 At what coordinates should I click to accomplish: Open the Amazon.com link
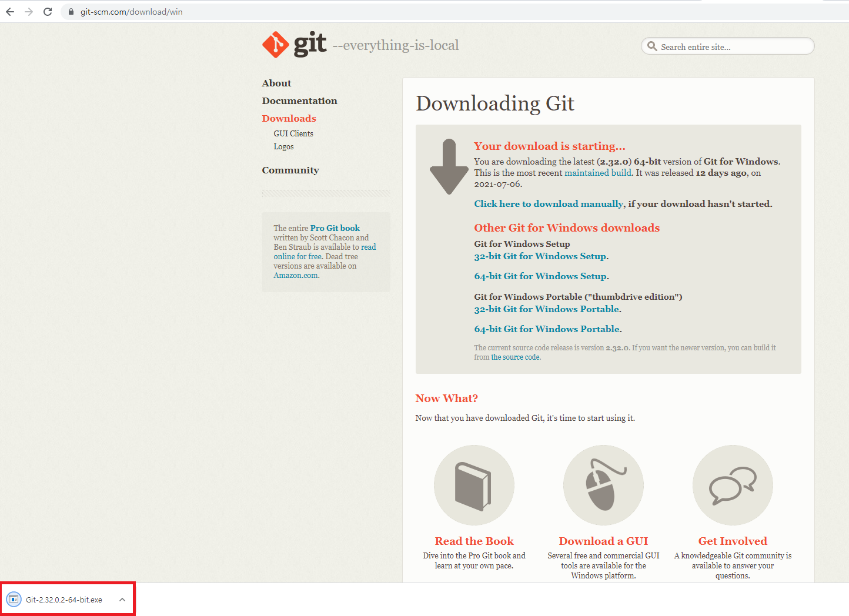click(296, 275)
